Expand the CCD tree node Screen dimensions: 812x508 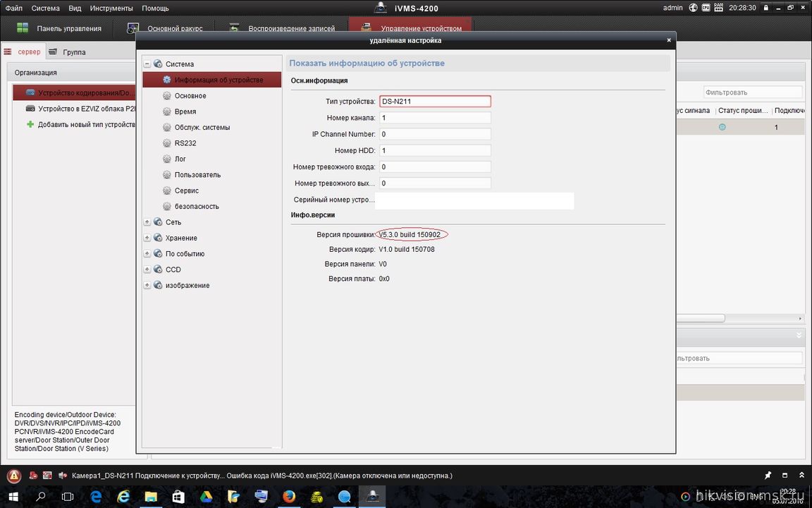point(147,270)
